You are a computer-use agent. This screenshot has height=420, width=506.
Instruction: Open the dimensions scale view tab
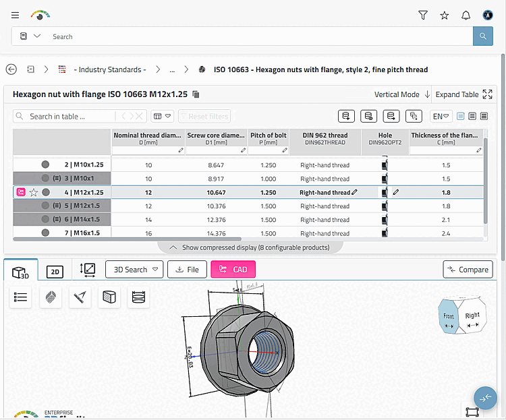pos(88,270)
